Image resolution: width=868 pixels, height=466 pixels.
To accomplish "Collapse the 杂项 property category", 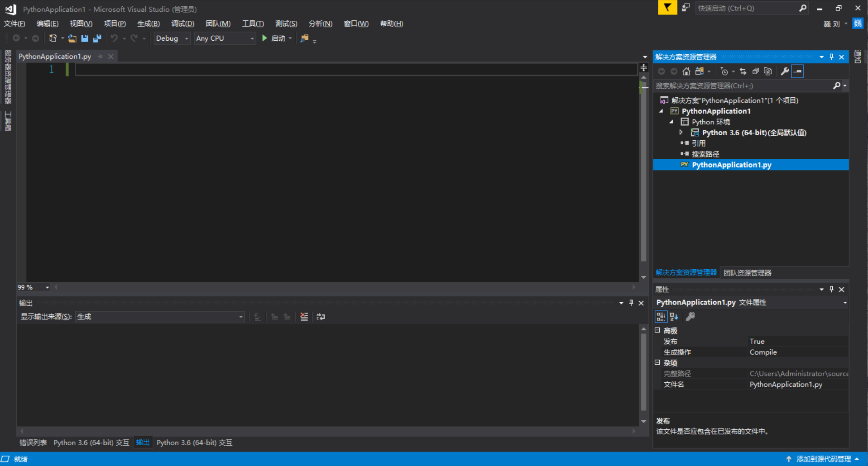I will (657, 362).
